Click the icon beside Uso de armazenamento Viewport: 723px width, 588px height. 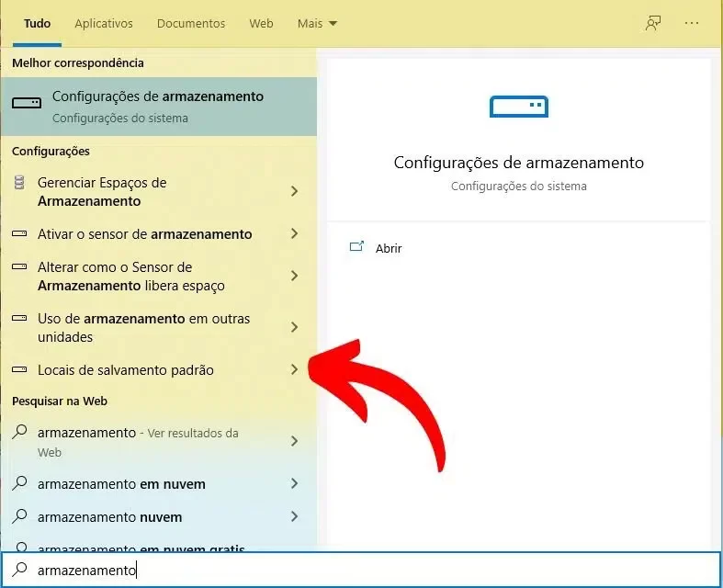coord(19,318)
